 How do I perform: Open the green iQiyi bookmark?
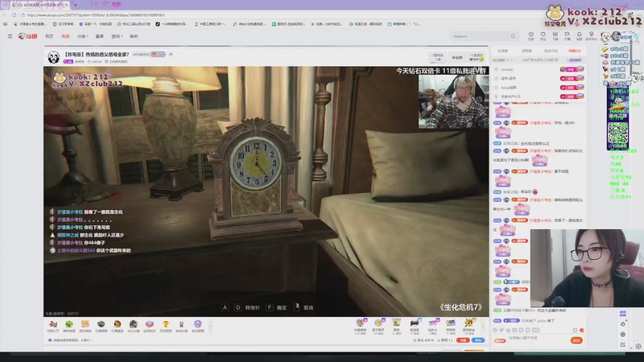(x=288, y=24)
